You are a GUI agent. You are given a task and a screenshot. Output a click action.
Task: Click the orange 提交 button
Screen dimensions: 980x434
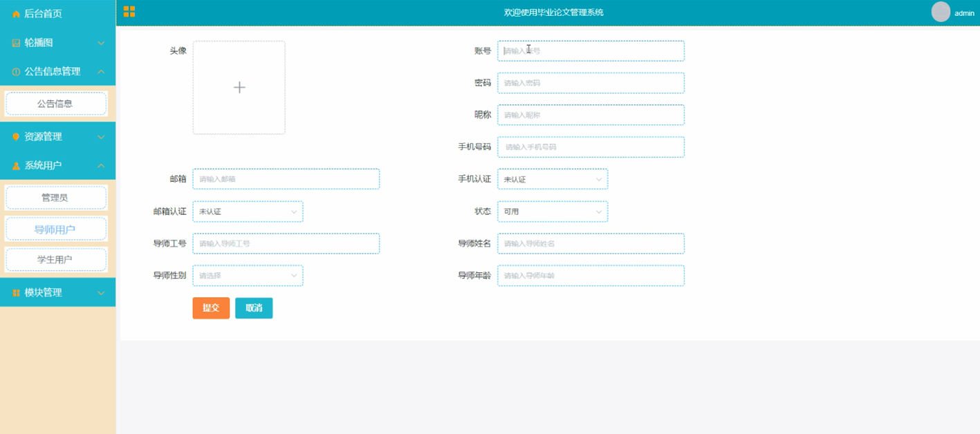pos(211,308)
